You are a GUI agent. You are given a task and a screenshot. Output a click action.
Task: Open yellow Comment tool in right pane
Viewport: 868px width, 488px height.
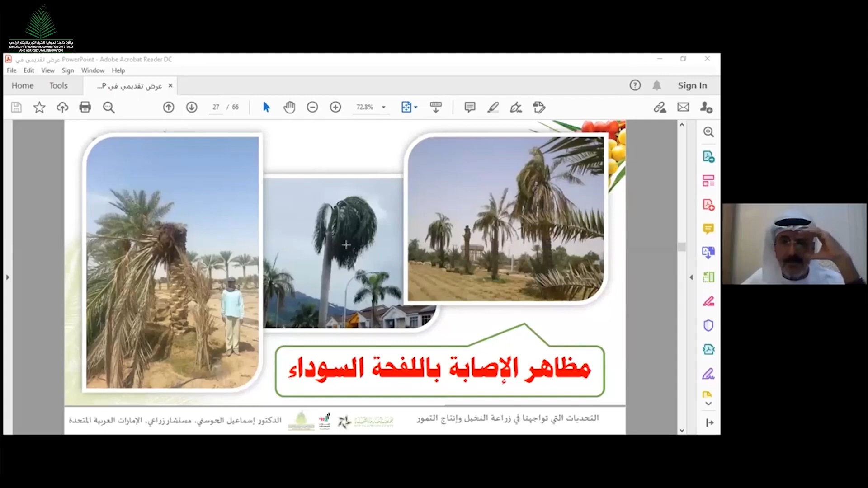click(708, 229)
